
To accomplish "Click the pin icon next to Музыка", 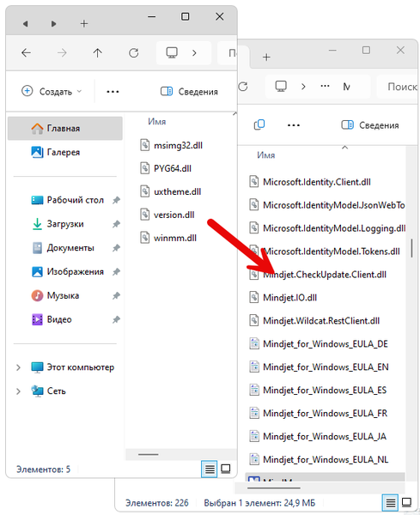I will pyautogui.click(x=116, y=296).
